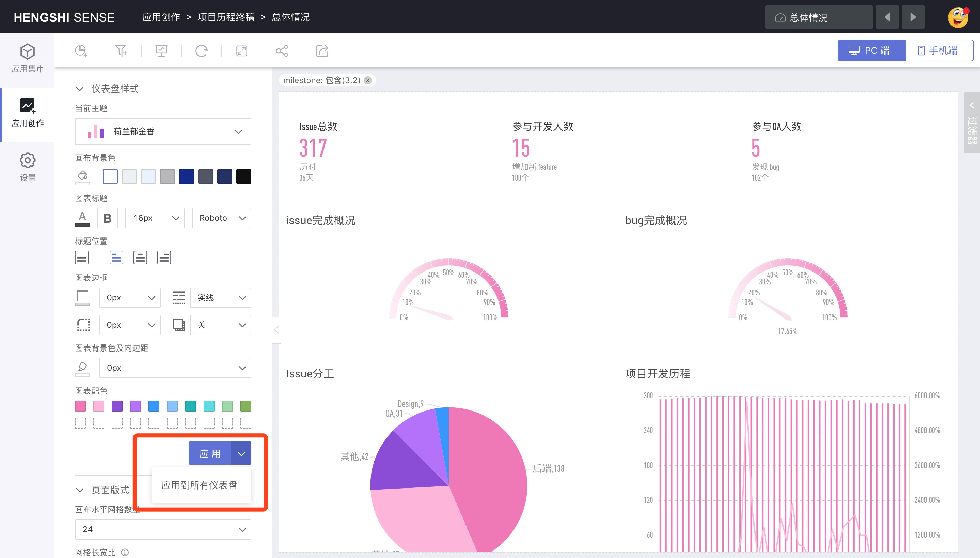Click the first empty palette slot
The height and width of the screenshot is (558, 980).
click(80, 423)
